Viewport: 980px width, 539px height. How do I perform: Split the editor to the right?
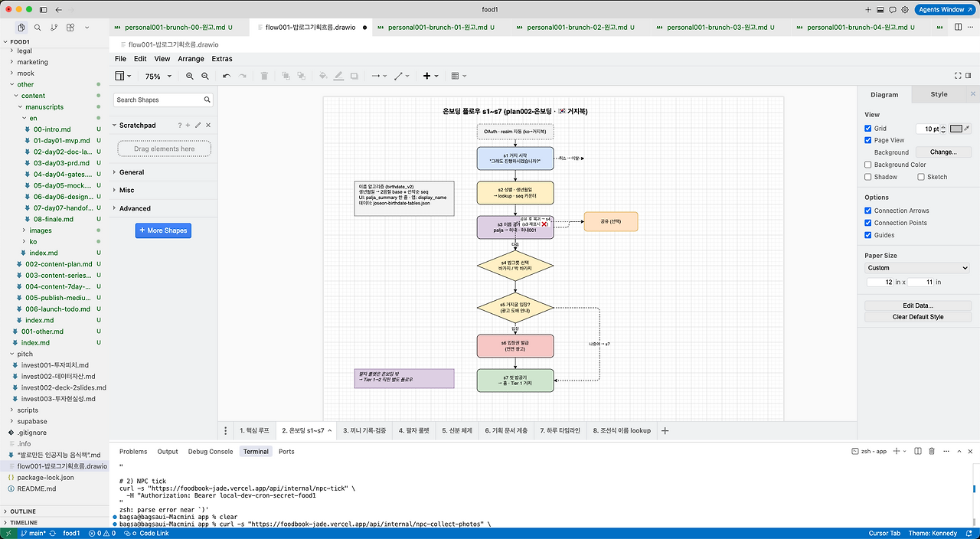click(958, 27)
